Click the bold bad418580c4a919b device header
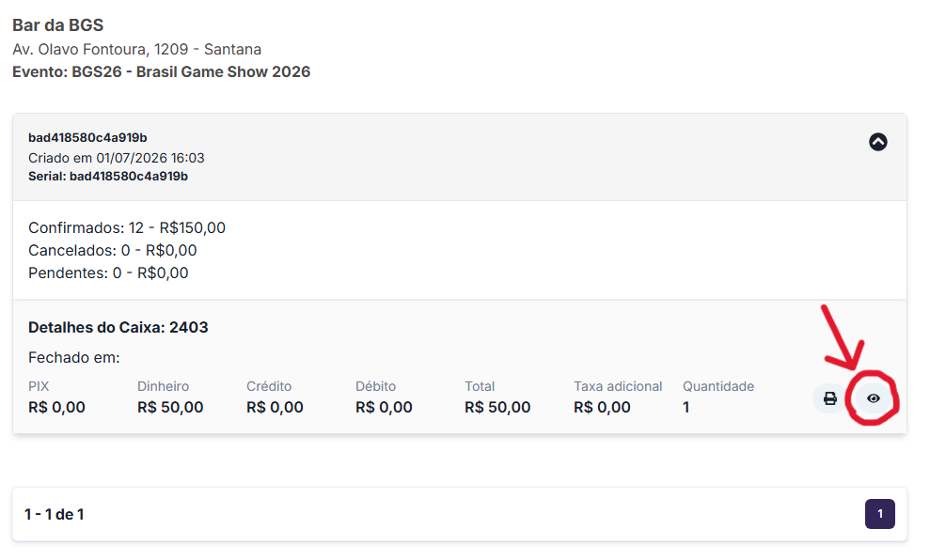 [87, 137]
